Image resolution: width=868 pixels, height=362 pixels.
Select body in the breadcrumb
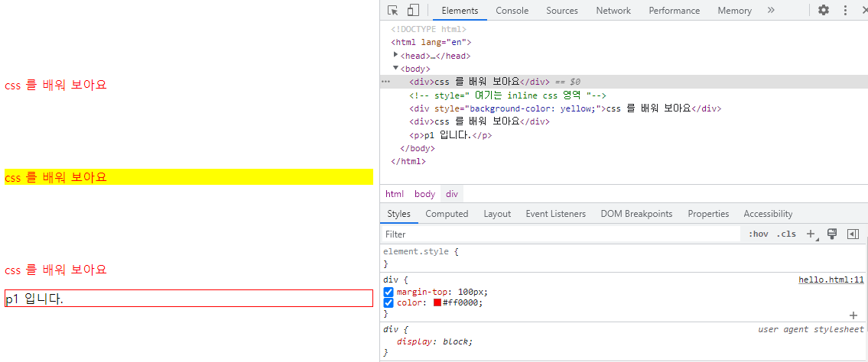424,194
